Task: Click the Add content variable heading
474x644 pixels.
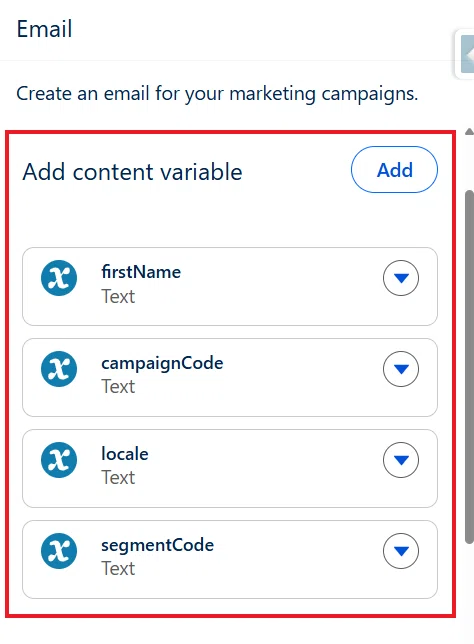Action: (x=132, y=172)
